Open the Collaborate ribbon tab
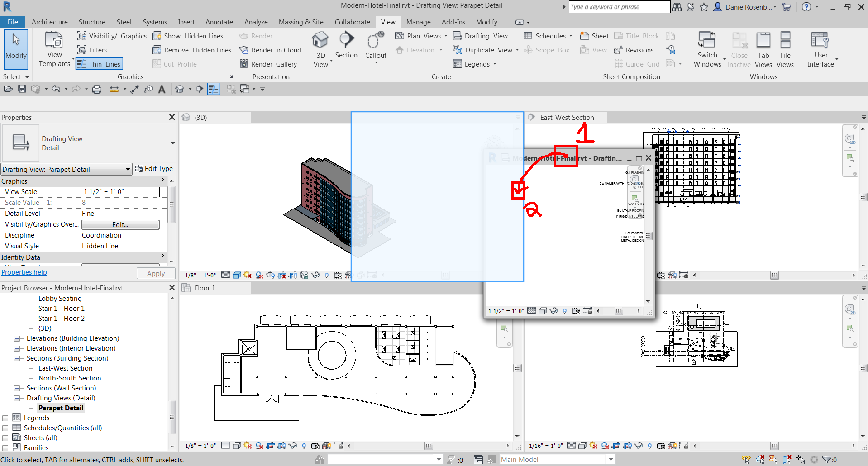Screen dimensions: 868x466 pos(352,22)
